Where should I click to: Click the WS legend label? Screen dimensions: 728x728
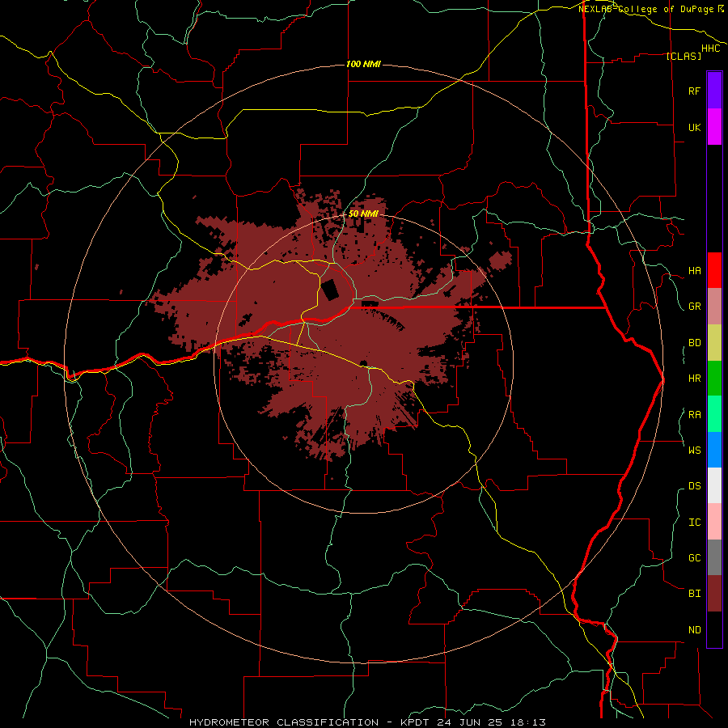point(694,451)
